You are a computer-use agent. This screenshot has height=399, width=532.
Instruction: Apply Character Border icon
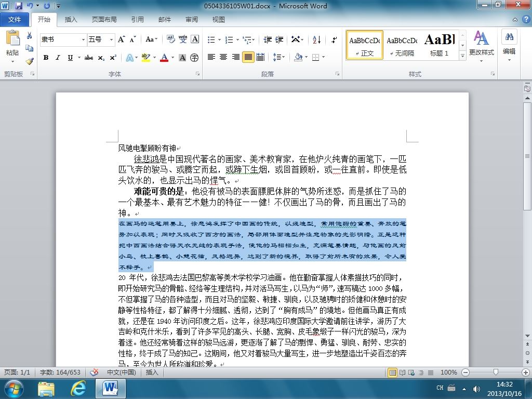click(195, 39)
